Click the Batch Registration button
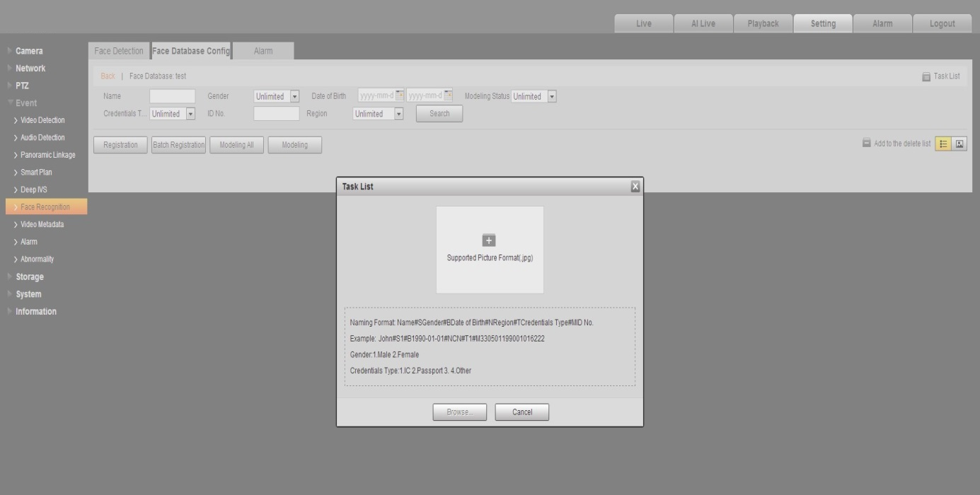 click(178, 145)
